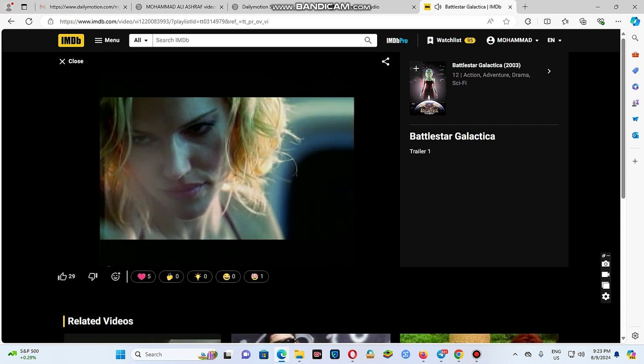Open notifications bell in system tray
This screenshot has width=644, height=364.
(x=617, y=354)
